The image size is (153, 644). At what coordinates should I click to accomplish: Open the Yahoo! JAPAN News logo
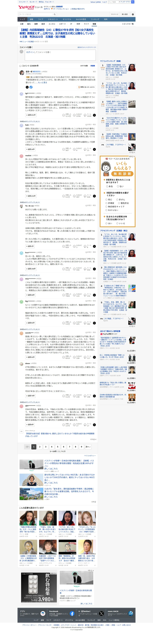pos(30,8)
